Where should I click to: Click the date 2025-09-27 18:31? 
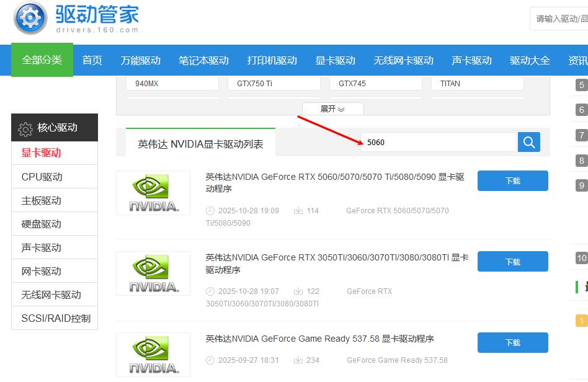(x=248, y=360)
